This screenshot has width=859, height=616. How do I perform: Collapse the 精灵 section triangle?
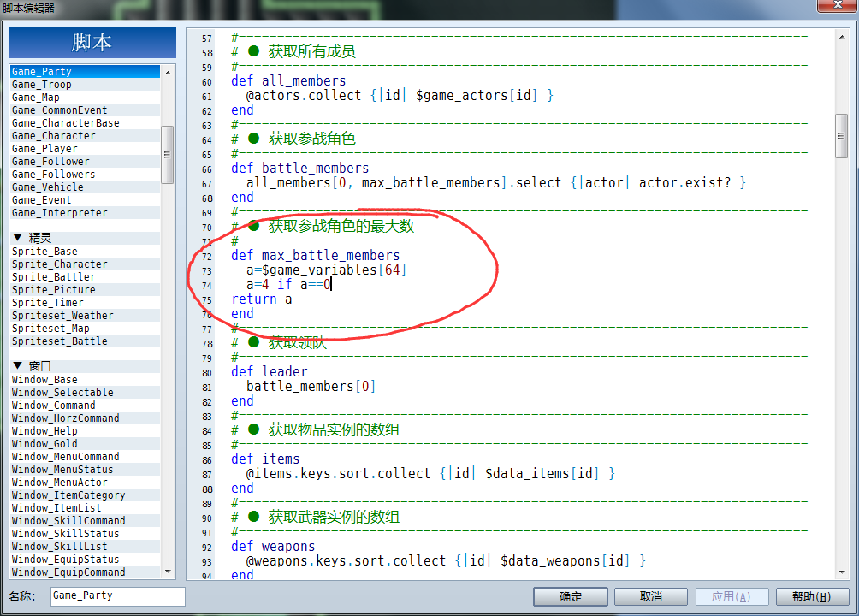(17, 237)
